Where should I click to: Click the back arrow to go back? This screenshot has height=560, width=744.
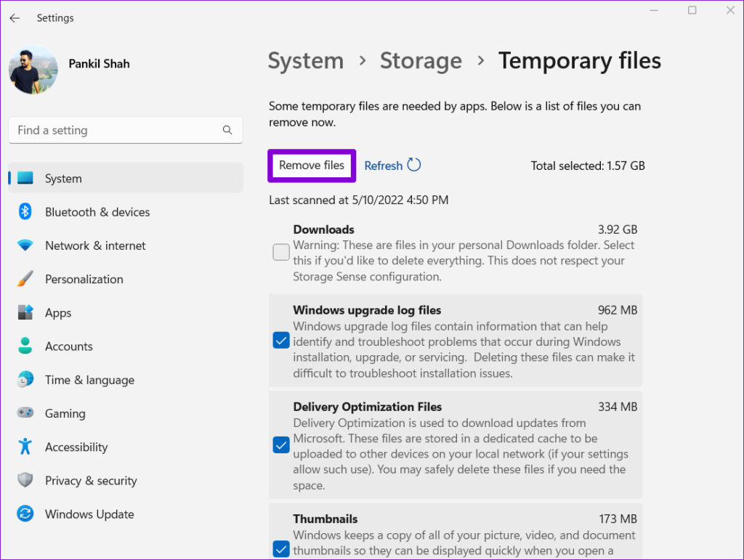pos(15,18)
